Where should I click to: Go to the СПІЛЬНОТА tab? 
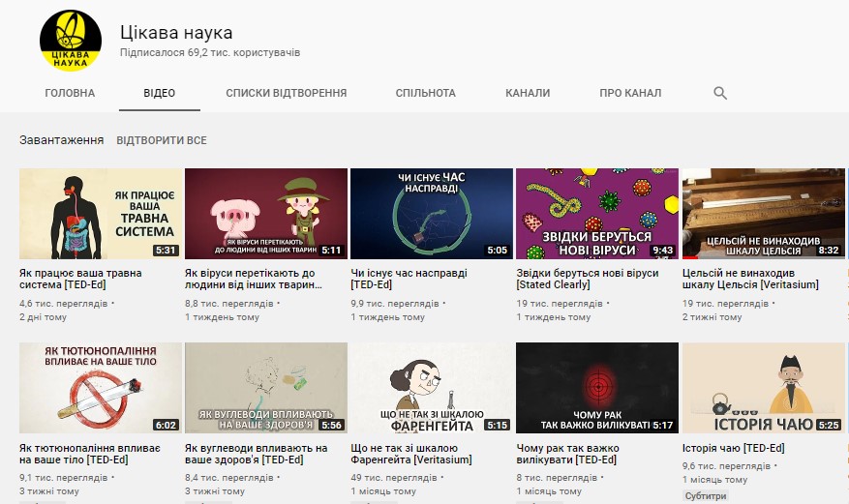425,93
